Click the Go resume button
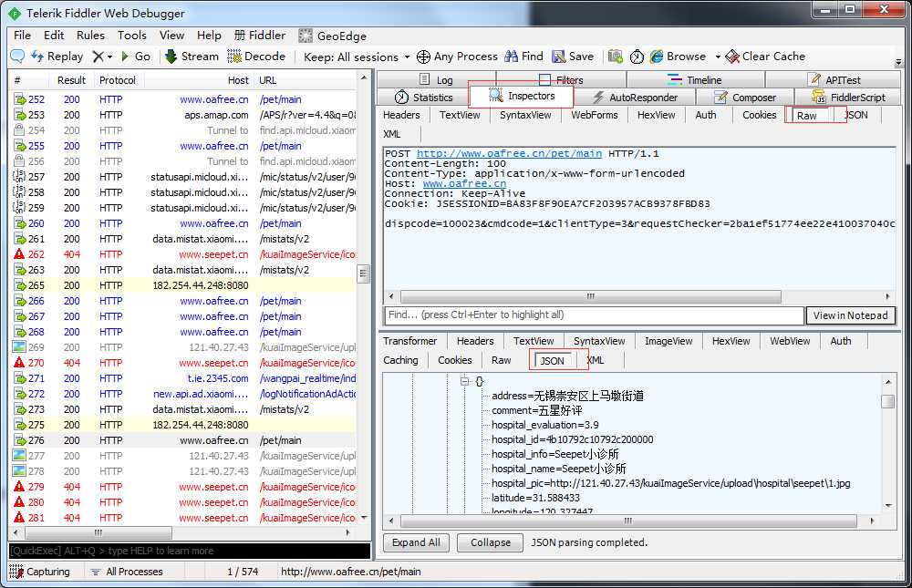Image resolution: width=912 pixels, height=588 pixels. click(136, 57)
